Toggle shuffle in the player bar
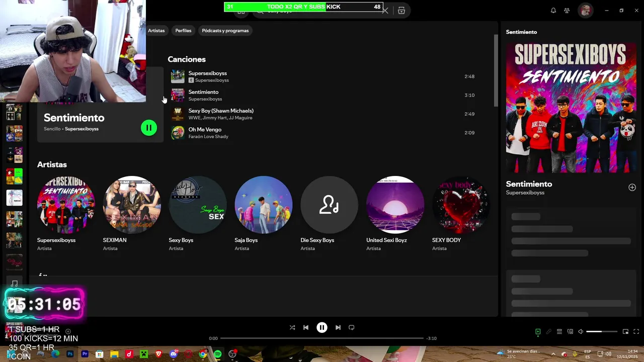Viewport: 644px width, 362px height. tap(292, 327)
